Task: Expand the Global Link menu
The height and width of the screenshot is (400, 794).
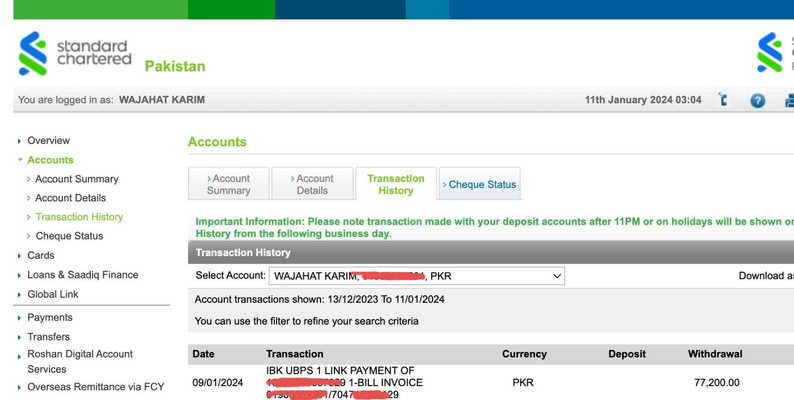Action: pyautogui.click(x=53, y=294)
